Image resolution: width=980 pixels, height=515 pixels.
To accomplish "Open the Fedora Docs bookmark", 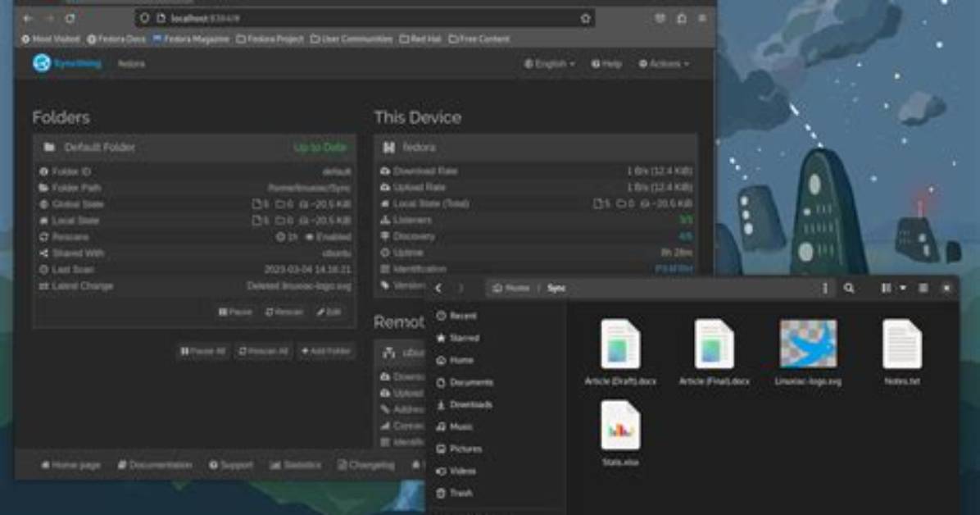I will [116, 39].
